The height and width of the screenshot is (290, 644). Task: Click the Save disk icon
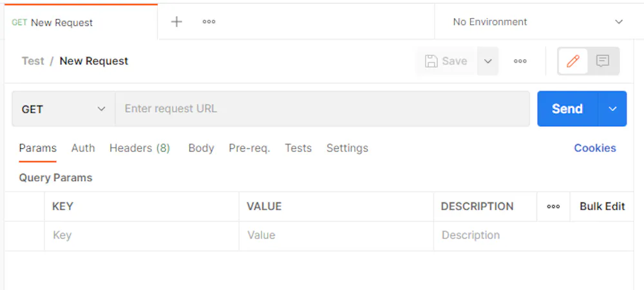click(431, 61)
